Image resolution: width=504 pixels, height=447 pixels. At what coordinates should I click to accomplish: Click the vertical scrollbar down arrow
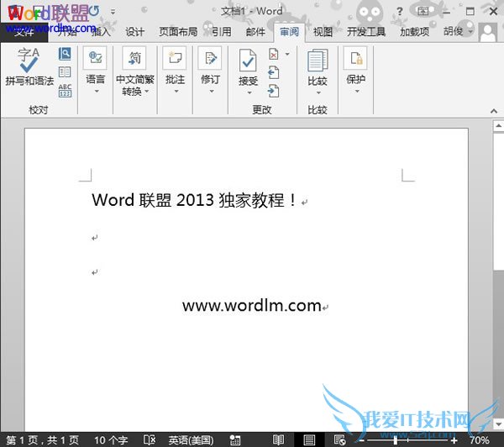pos(498,423)
